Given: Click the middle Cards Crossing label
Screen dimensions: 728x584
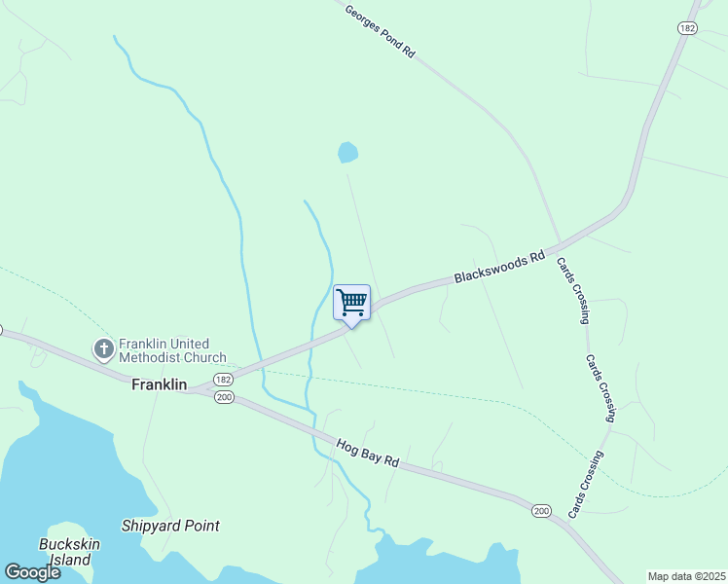Looking at the screenshot, I should click(x=601, y=388).
